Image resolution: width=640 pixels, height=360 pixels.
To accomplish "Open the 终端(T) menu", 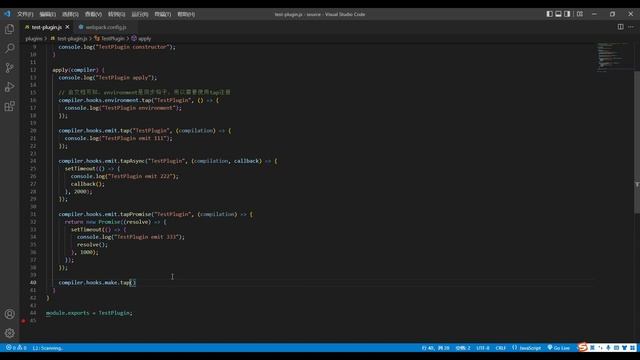I will [162, 14].
